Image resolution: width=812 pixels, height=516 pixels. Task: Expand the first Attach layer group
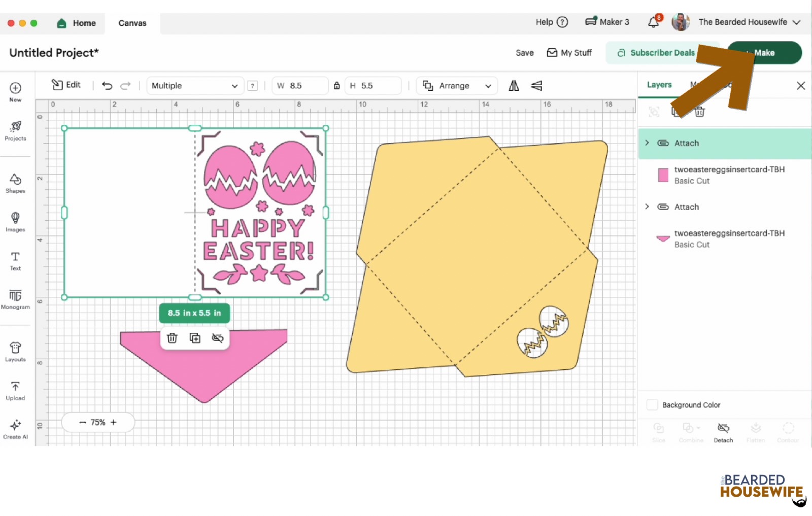pos(647,143)
